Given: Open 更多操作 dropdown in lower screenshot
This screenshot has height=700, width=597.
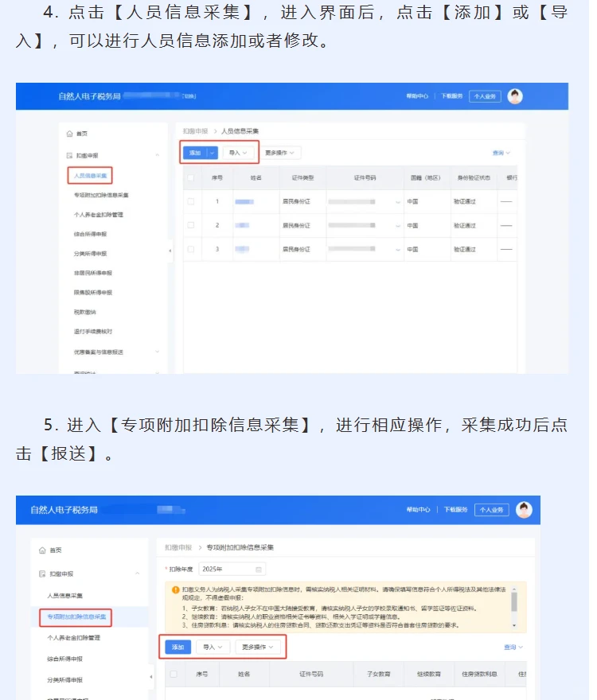Looking at the screenshot, I should (x=258, y=647).
